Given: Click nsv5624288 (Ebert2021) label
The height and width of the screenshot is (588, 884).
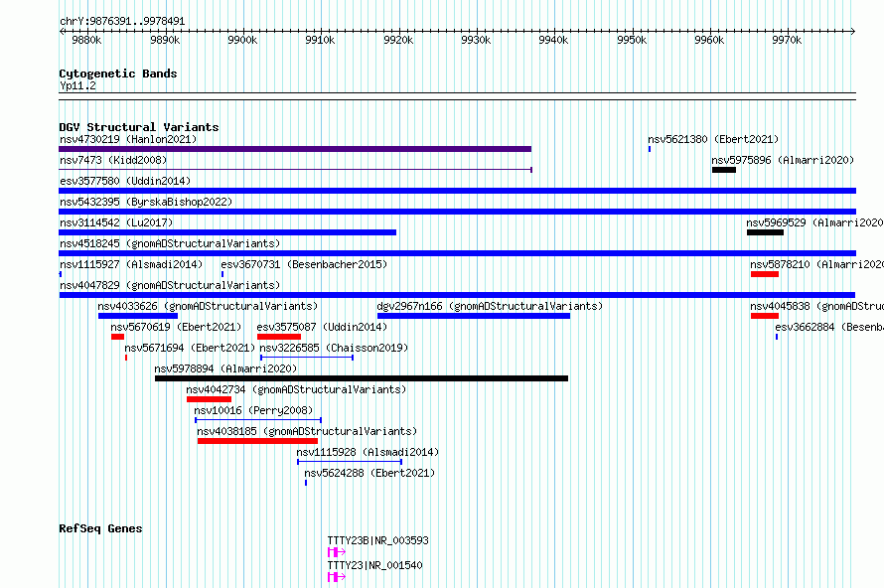Looking at the screenshot, I should [x=369, y=473].
